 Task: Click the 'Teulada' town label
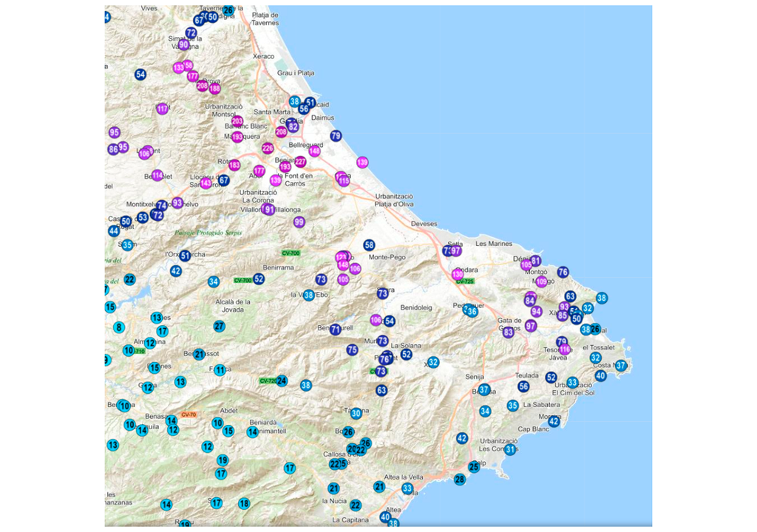[526, 375]
